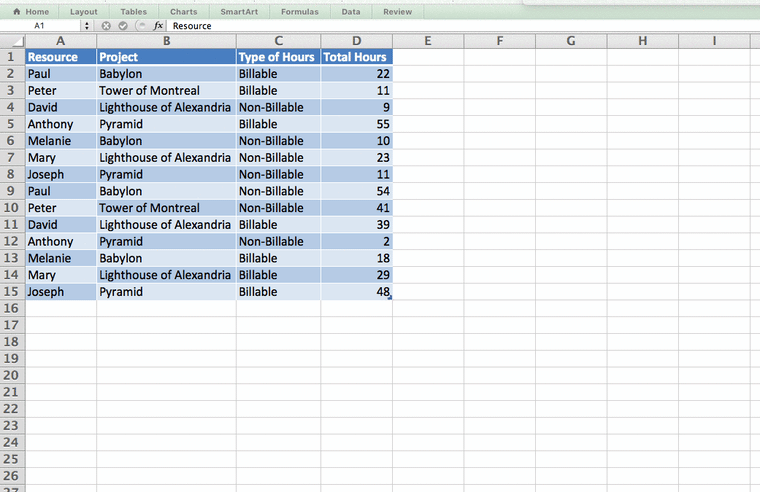Click the cell with value 48
Viewport: 760px width, 492px height.
pyautogui.click(x=356, y=292)
